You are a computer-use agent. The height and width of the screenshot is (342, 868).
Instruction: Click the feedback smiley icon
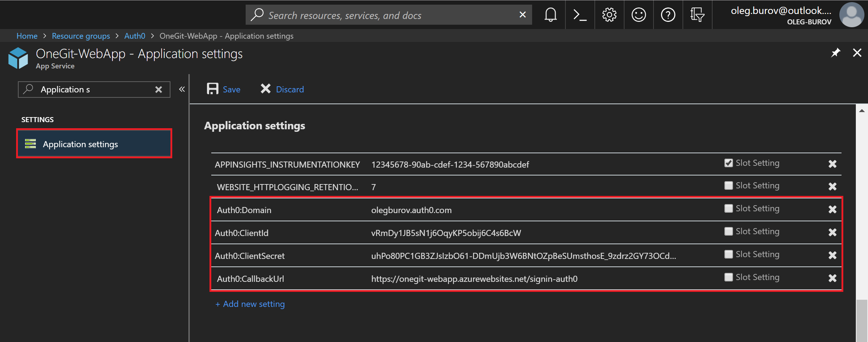[638, 15]
